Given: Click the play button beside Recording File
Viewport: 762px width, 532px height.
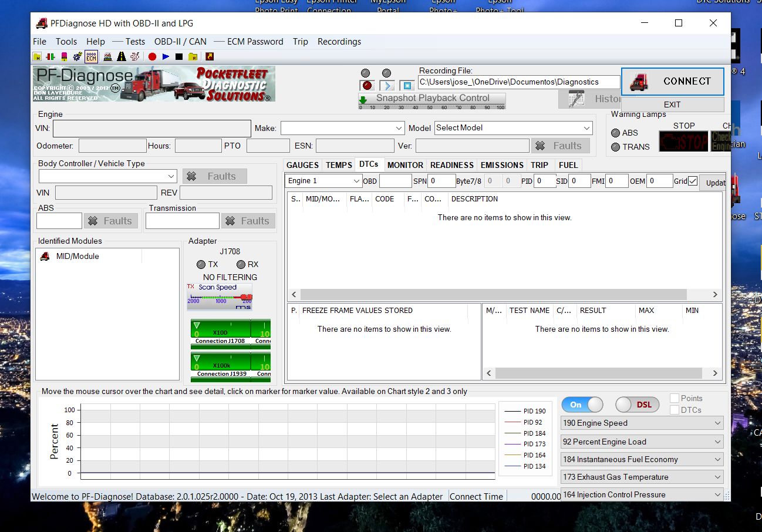Looking at the screenshot, I should pyautogui.click(x=387, y=86).
